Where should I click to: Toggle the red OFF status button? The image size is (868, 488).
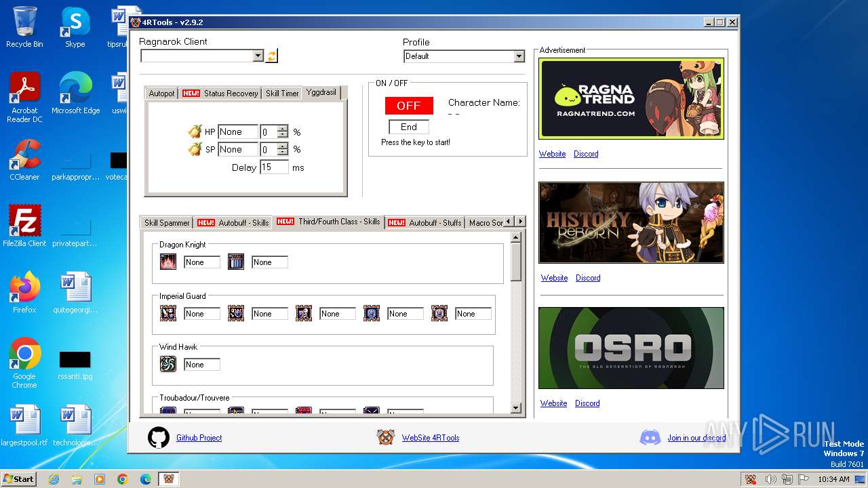point(409,106)
